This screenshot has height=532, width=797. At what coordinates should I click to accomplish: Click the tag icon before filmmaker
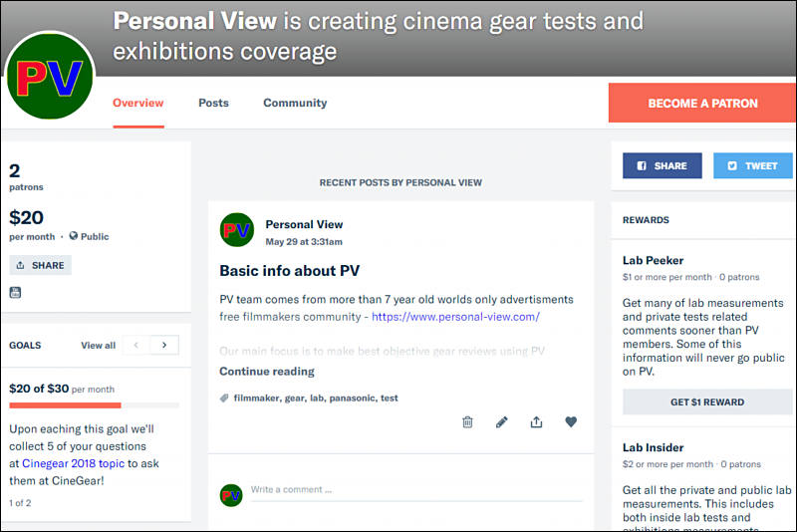point(224,398)
